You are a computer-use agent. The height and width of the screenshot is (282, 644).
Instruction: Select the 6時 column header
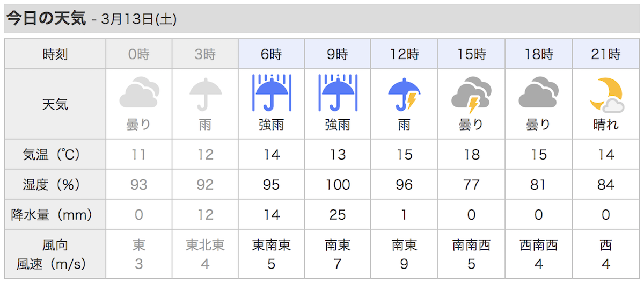(272, 54)
